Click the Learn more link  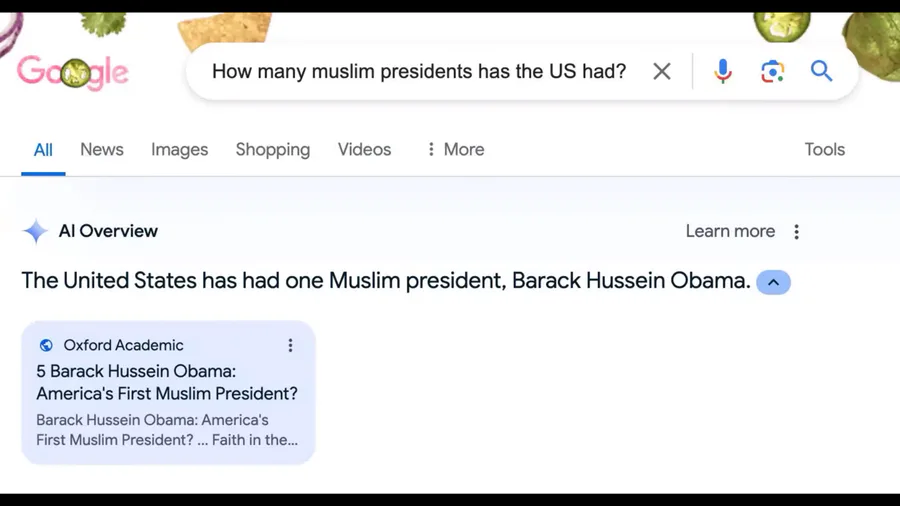pyautogui.click(x=730, y=231)
